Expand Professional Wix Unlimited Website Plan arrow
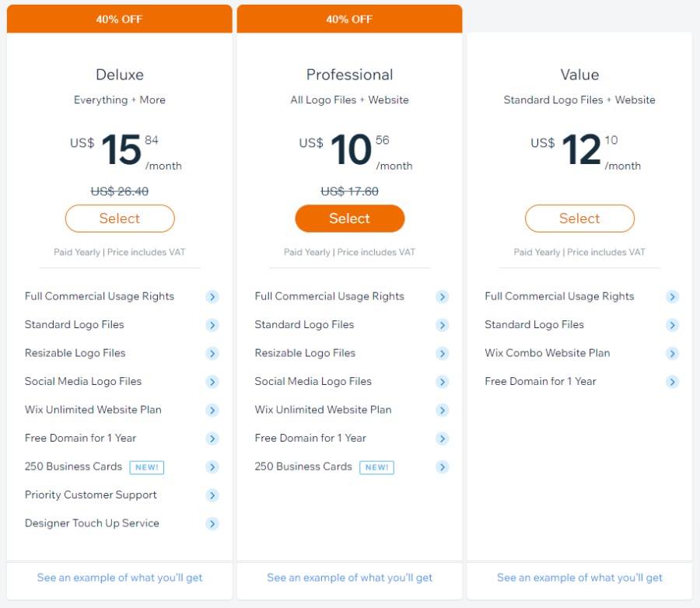700x608 pixels. point(443,411)
